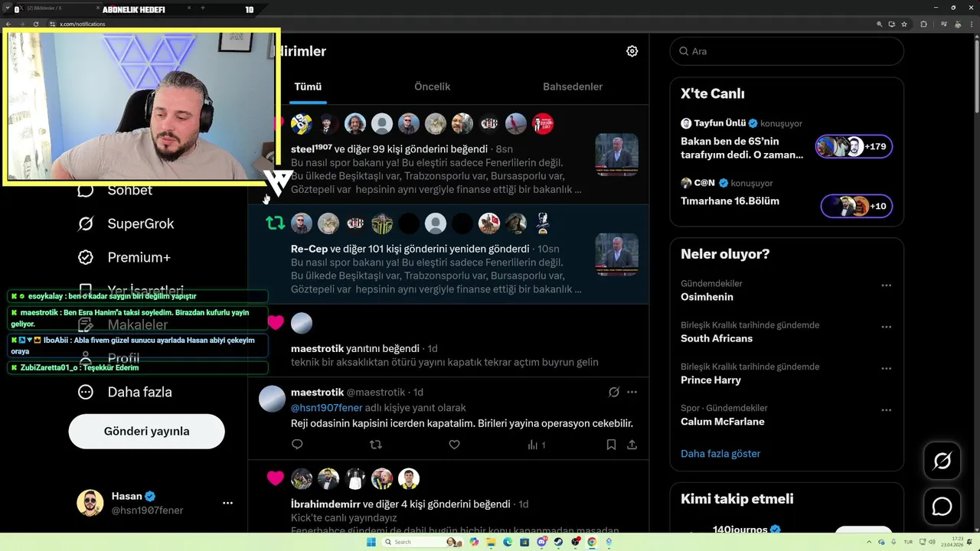Open more options dots for Prince Harry trend

pyautogui.click(x=886, y=368)
